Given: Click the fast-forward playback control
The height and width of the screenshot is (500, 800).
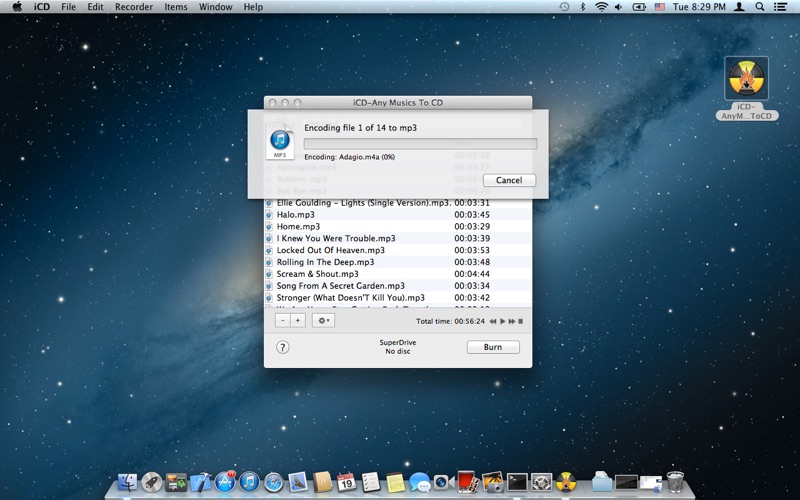Looking at the screenshot, I should pyautogui.click(x=512, y=321).
